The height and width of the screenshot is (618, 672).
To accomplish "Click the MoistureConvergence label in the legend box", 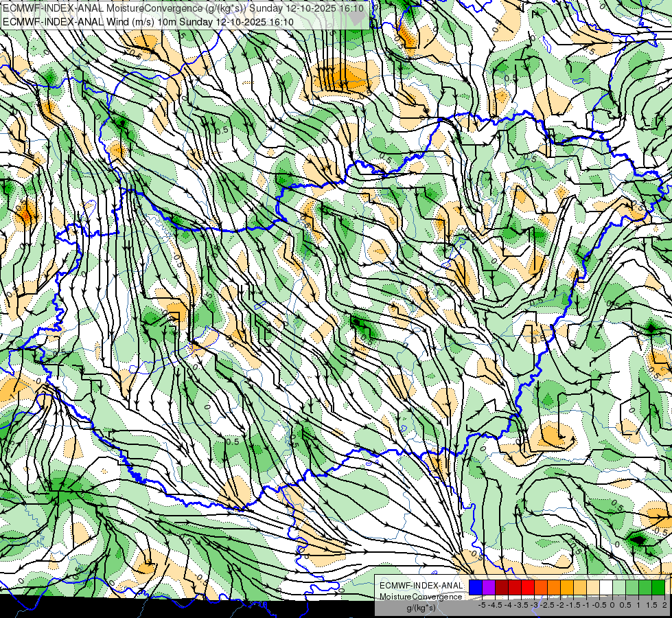I will [421, 597].
